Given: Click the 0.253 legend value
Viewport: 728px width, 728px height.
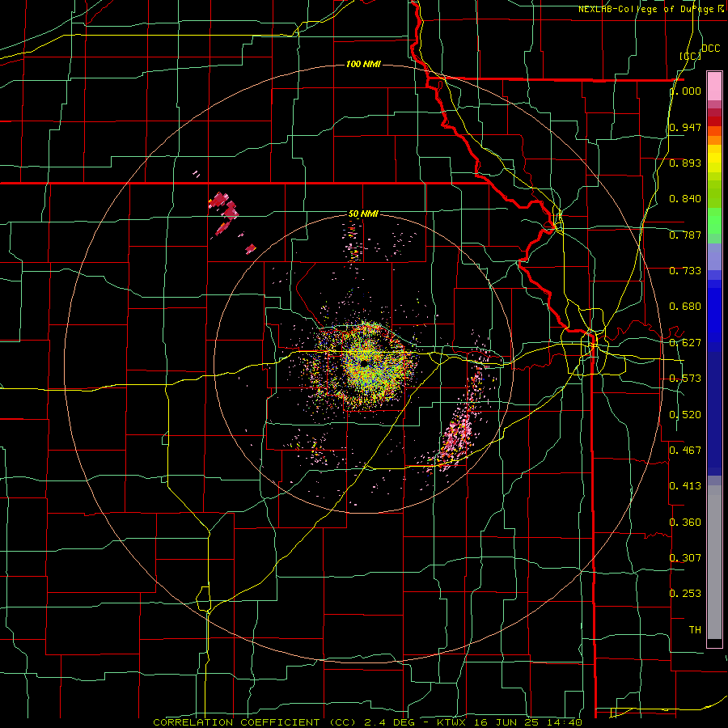Looking at the screenshot, I should [685, 594].
